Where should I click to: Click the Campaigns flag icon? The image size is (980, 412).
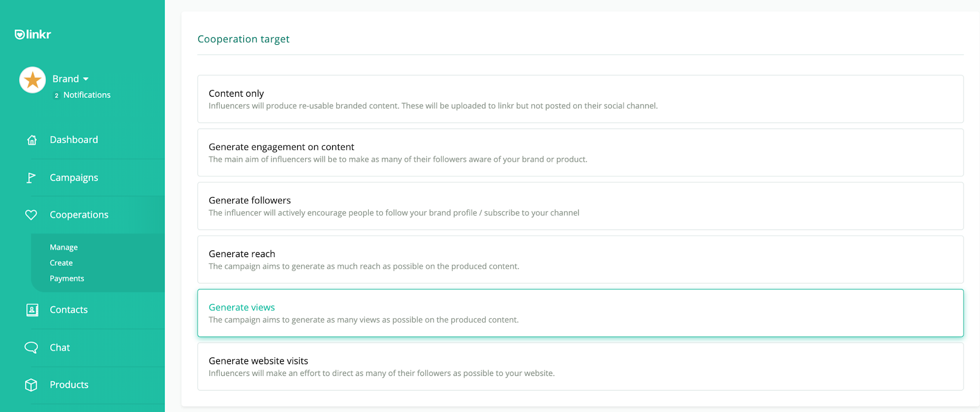(x=31, y=178)
